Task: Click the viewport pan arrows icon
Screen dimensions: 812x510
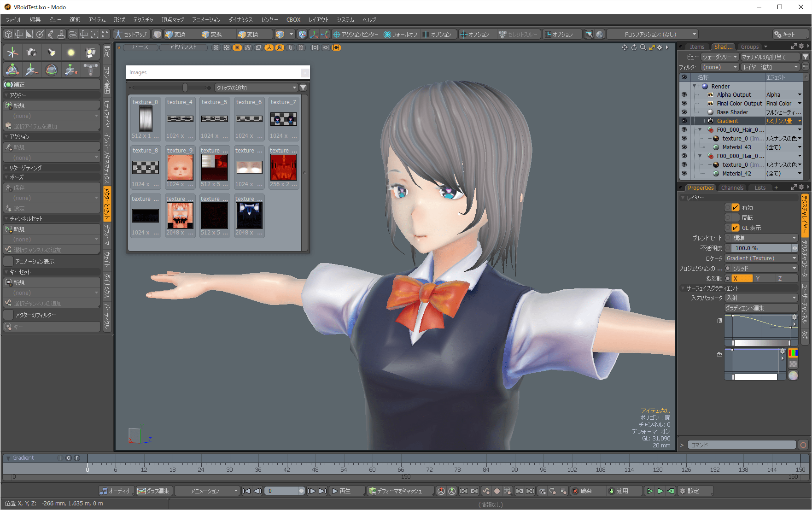Action: 625,47
